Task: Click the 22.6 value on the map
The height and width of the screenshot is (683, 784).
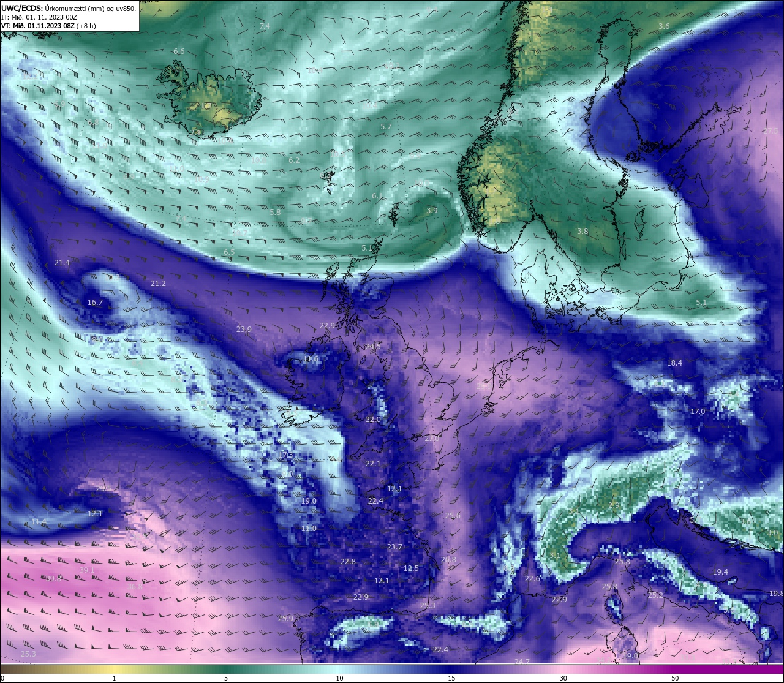Action: click(533, 579)
